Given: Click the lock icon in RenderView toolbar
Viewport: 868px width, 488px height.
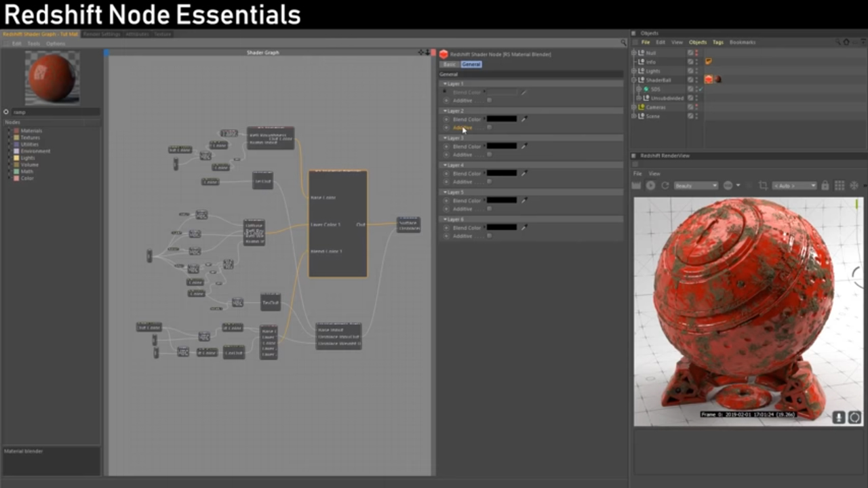Looking at the screenshot, I should point(825,186).
